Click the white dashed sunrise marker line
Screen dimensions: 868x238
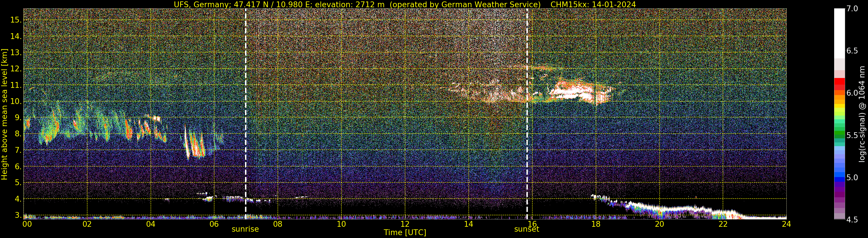pyautogui.click(x=246, y=114)
